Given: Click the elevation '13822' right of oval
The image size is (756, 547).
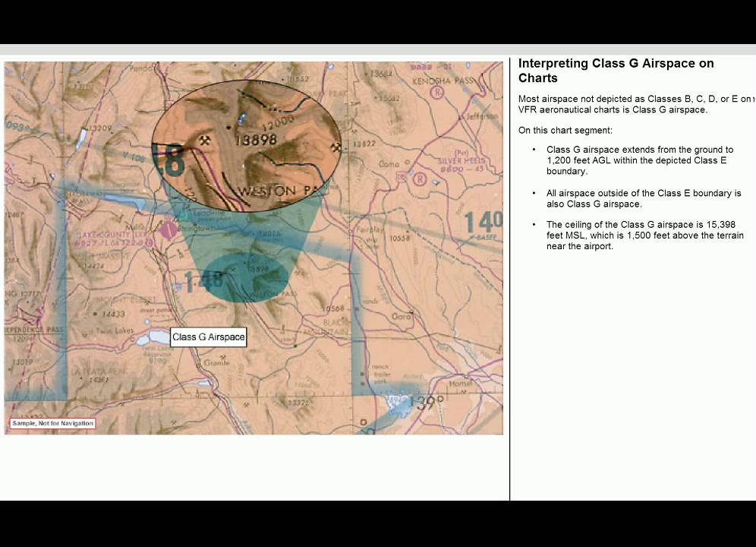Looking at the screenshot, I should click(364, 144).
